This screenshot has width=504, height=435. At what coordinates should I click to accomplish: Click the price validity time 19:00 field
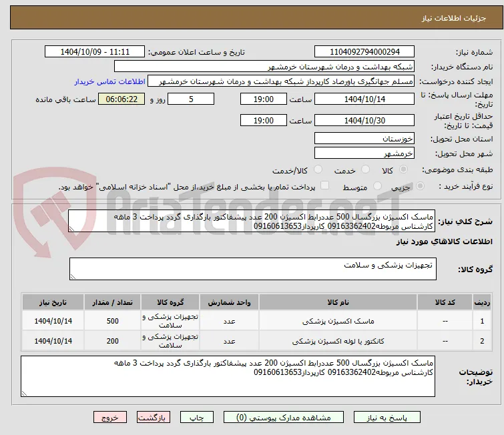coord(264,120)
